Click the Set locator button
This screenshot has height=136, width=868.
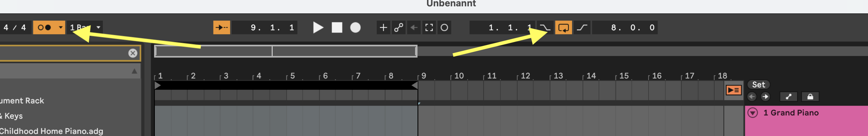coord(758,85)
